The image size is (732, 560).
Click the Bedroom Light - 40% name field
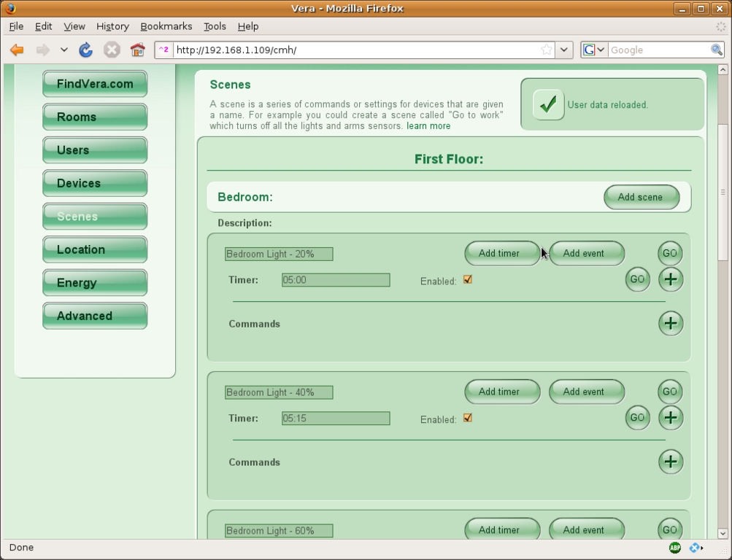click(279, 392)
